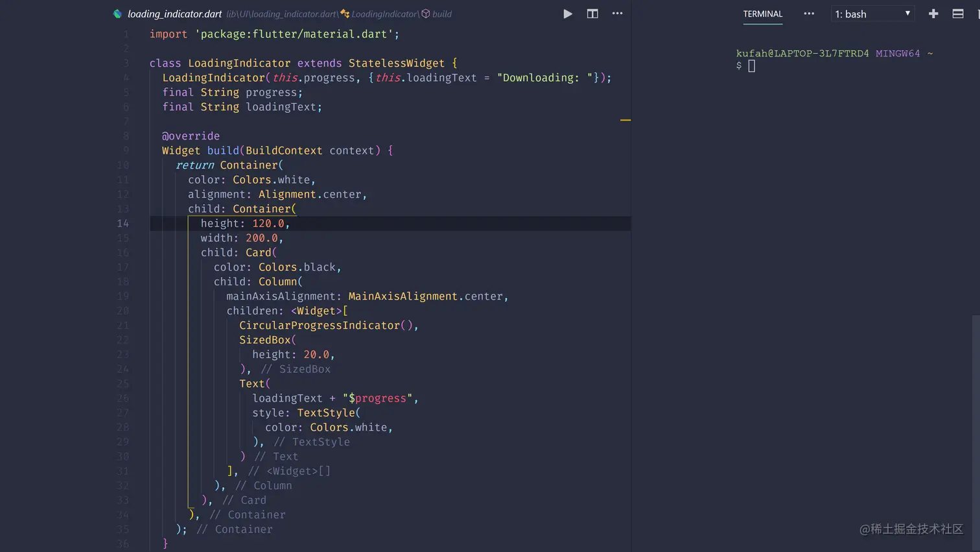
Task: Click the yellow marker in the overview ruler
Action: (625, 120)
